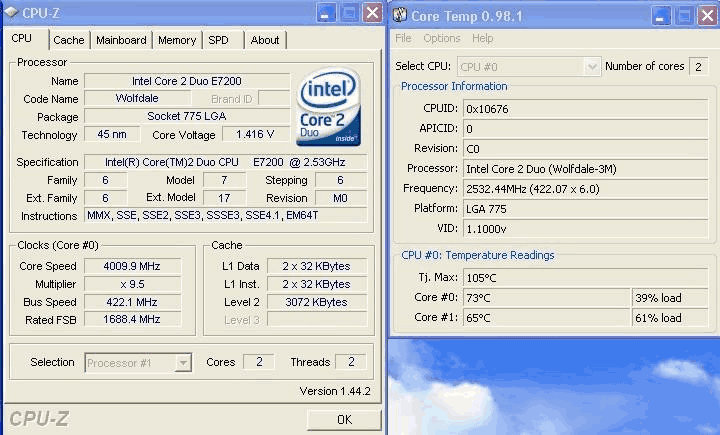Image resolution: width=720 pixels, height=435 pixels.
Task: Click the Core Speed value 4009.9 MHz
Action: click(132, 266)
